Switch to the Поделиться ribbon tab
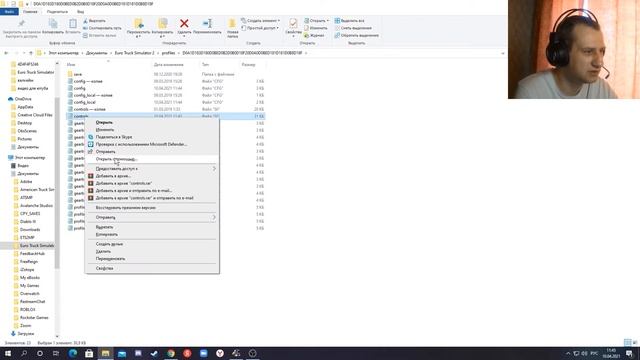Screen dimensions: 640x360 coord(57,12)
